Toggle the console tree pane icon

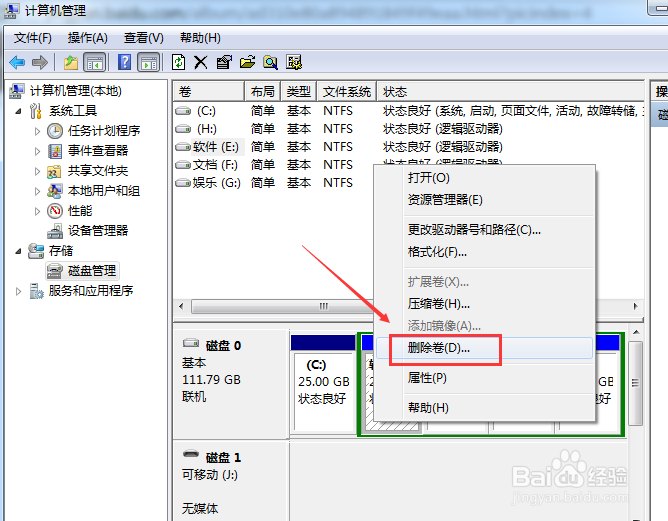click(x=95, y=63)
